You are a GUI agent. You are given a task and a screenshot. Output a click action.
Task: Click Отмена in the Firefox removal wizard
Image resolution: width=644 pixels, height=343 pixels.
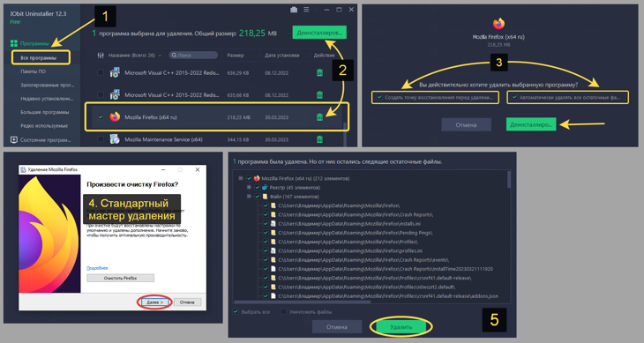[187, 302]
